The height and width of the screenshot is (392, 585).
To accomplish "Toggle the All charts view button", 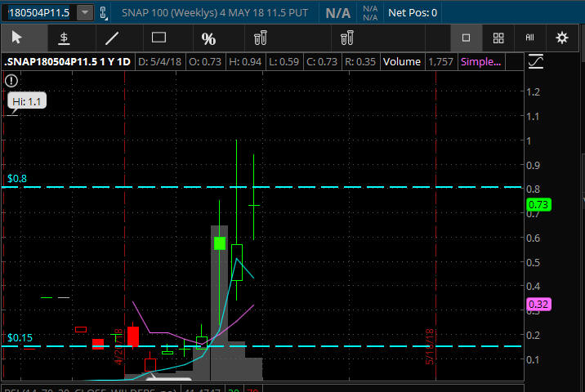I will [529, 38].
